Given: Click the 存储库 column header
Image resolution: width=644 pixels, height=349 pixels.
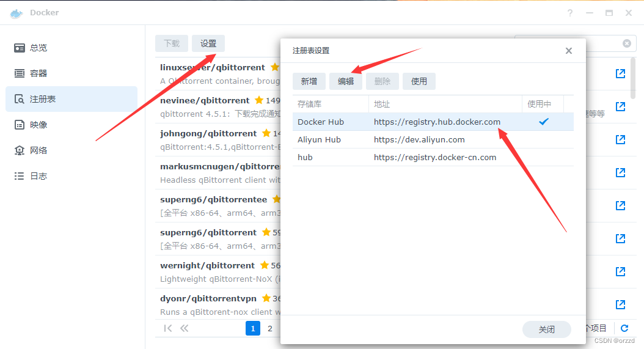Looking at the screenshot, I should click(x=331, y=104).
